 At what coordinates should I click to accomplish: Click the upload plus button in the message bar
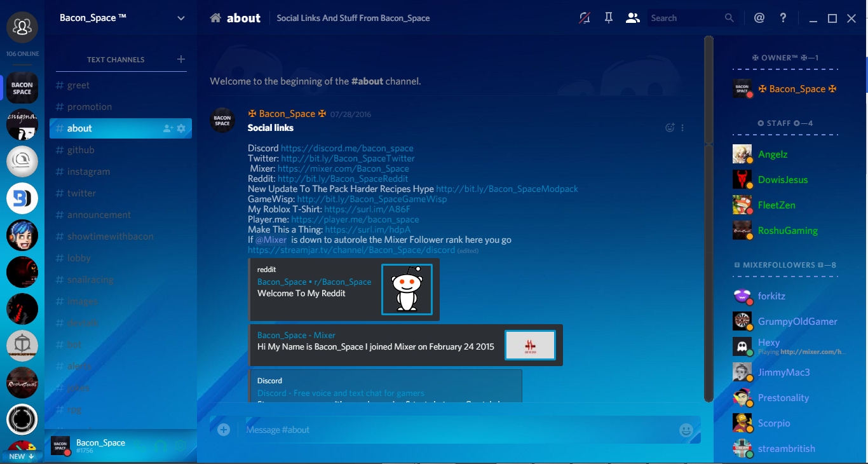tap(224, 430)
